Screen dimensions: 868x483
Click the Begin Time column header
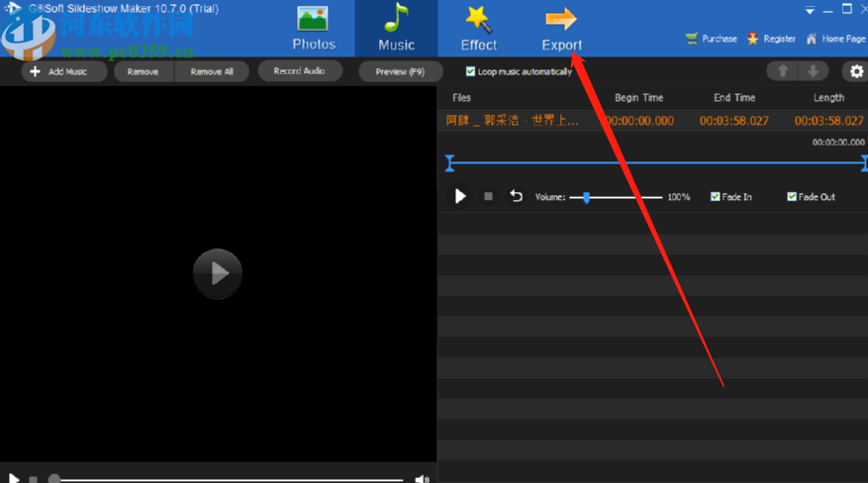click(x=638, y=98)
